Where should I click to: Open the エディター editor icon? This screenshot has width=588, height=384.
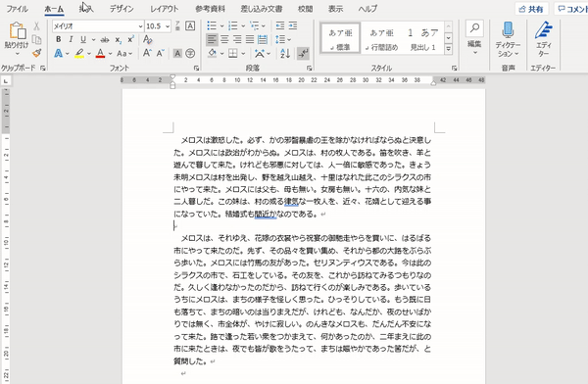point(543,30)
